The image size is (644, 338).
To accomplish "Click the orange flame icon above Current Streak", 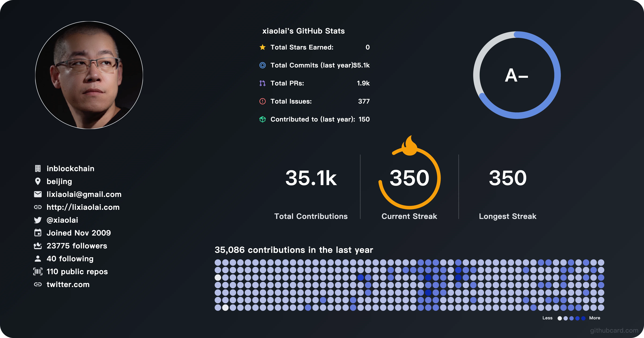I will pyautogui.click(x=409, y=146).
